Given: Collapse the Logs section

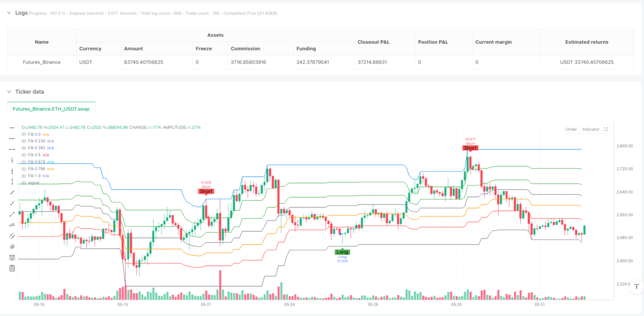Looking at the screenshot, I should pos(8,12).
